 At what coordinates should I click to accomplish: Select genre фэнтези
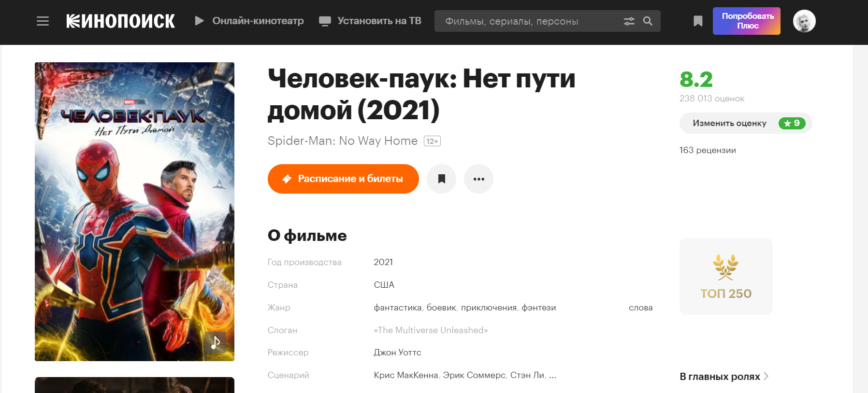click(x=539, y=308)
